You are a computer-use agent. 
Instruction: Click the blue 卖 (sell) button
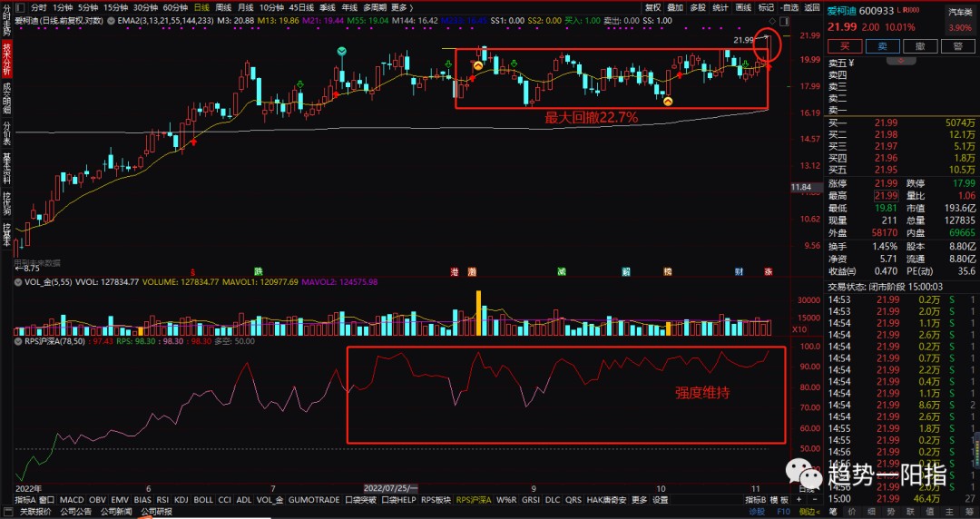[883, 45]
